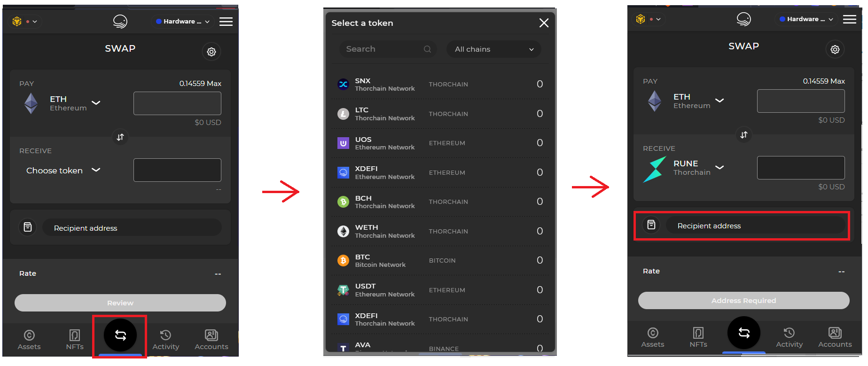
Task: Go to NFTs tab in left panel
Action: pyautogui.click(x=75, y=340)
